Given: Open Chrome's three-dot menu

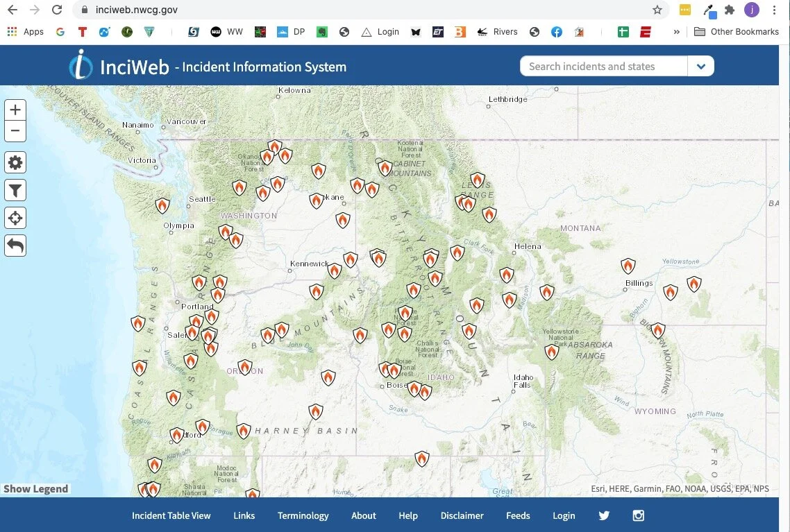Looking at the screenshot, I should (775, 10).
